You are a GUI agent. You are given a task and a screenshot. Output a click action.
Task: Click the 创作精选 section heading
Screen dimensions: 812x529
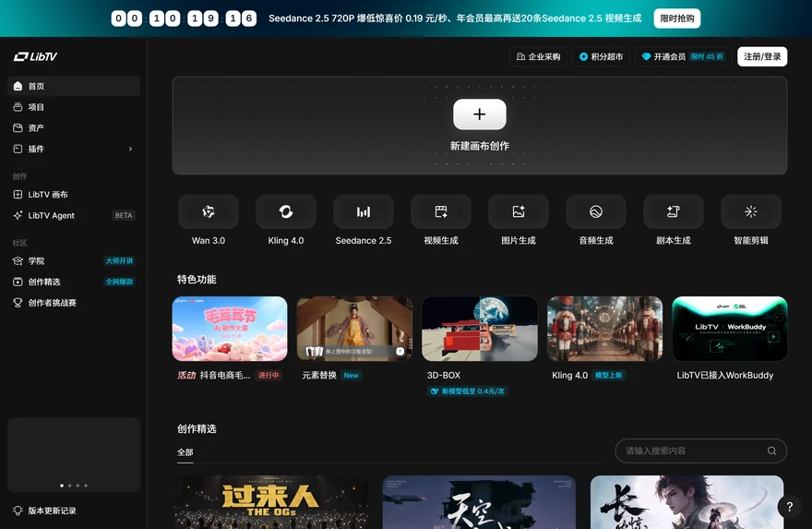[197, 428]
